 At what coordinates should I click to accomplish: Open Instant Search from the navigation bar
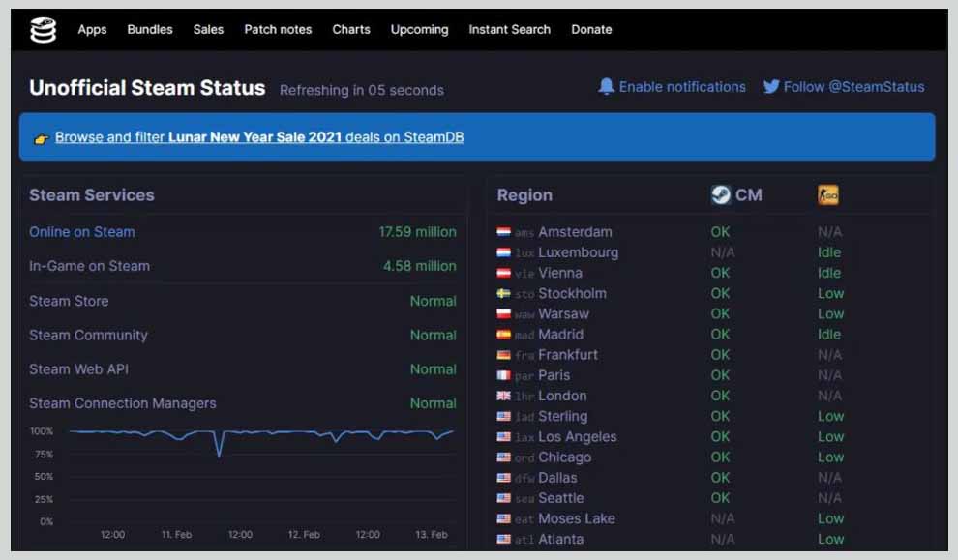509,29
